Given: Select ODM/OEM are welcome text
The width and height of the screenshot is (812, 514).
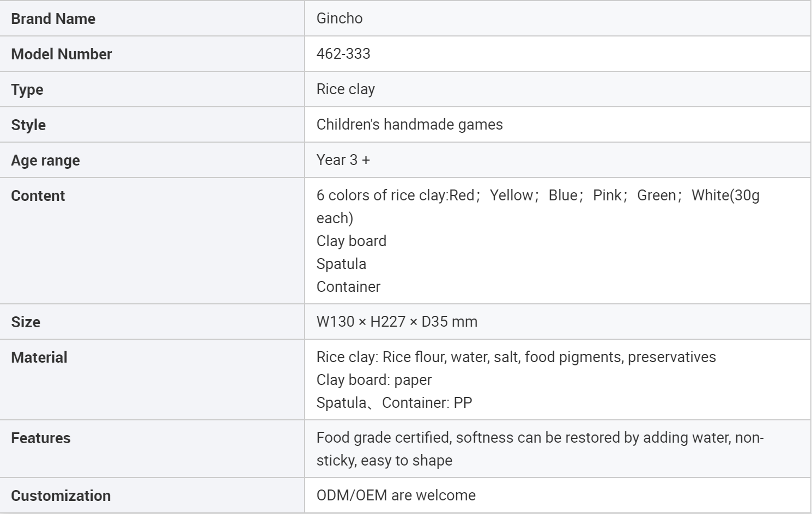Looking at the screenshot, I should click(x=396, y=495).
